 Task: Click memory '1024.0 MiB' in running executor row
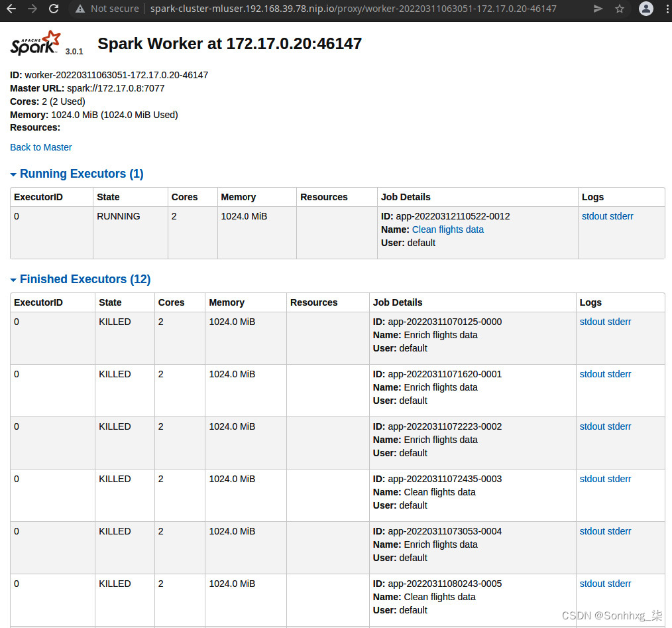(244, 216)
